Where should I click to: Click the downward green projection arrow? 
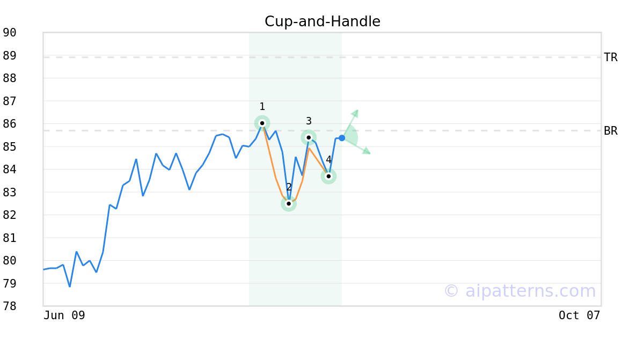356,146
